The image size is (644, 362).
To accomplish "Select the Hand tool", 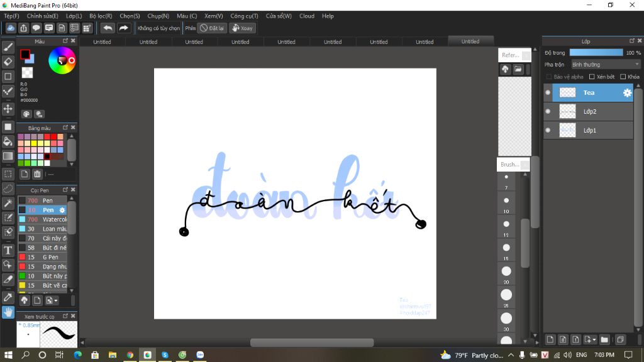I will [x=8, y=312].
